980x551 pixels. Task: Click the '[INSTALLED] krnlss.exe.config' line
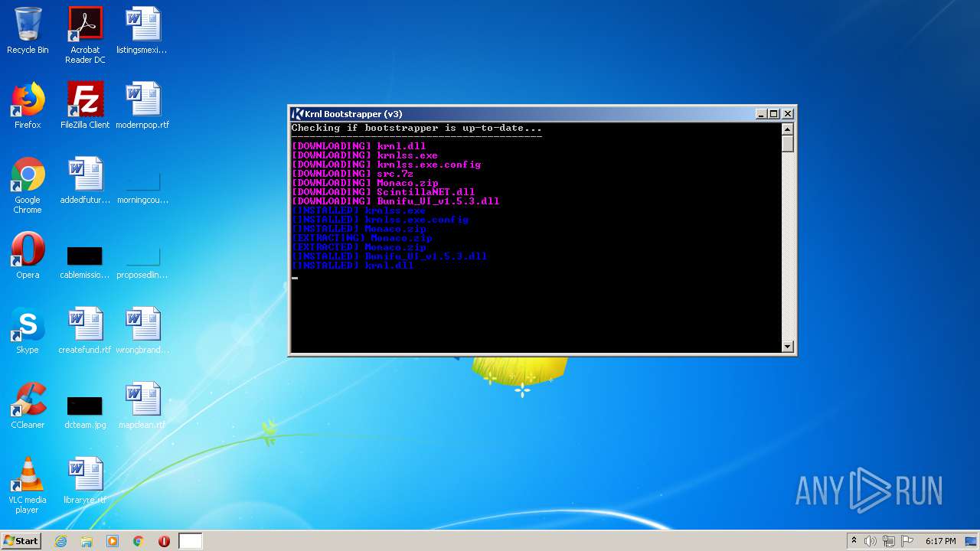tap(380, 220)
